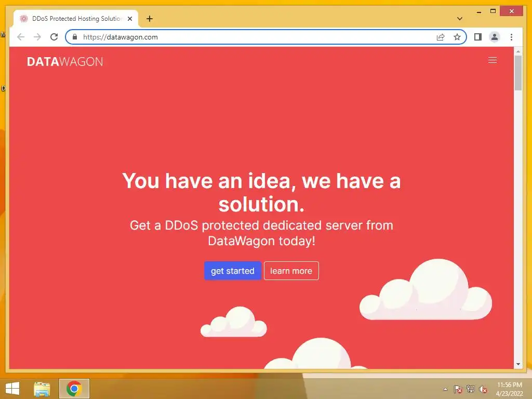Screen dimensions: 532x399
Task: Click the DATAWAGON logo
Action: (x=65, y=61)
